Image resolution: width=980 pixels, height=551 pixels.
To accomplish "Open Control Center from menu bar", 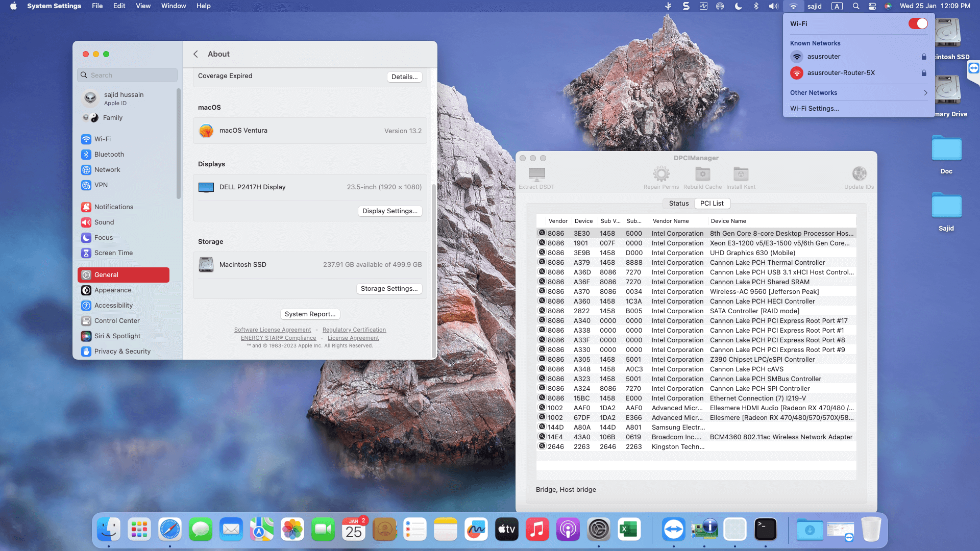I will tap(872, 6).
